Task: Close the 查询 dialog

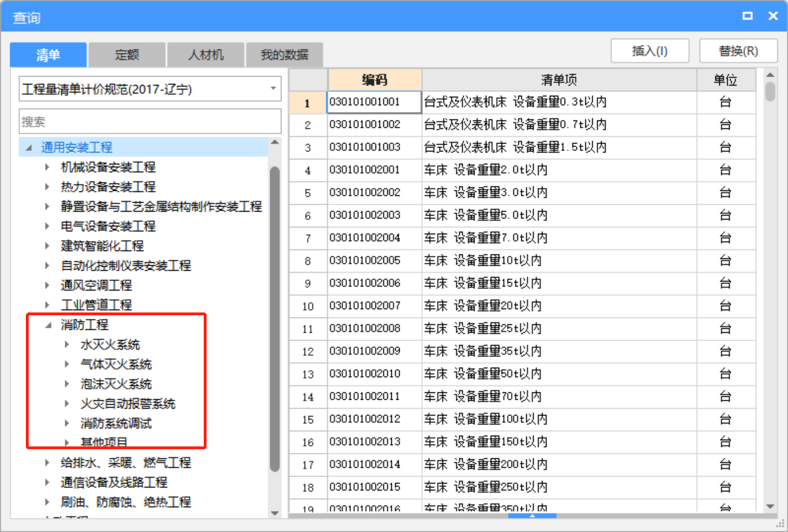Action: click(x=773, y=16)
